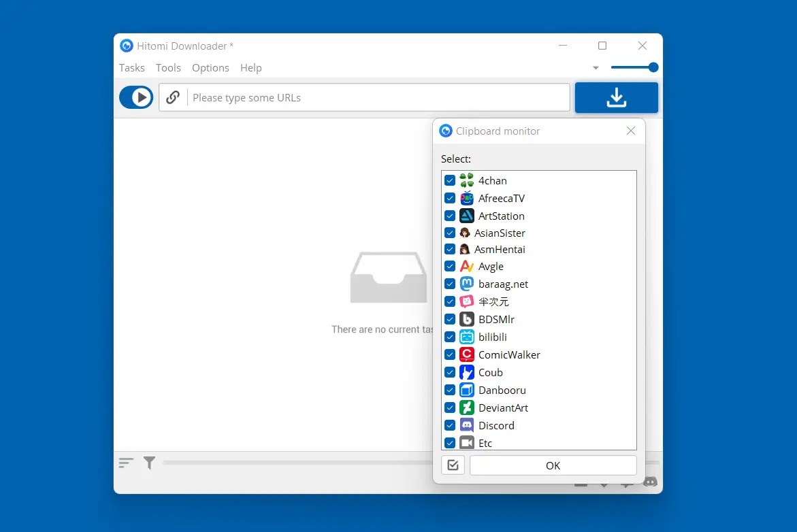797x532 pixels.
Task: Toggle the AsmHentai checkbox
Action: [x=450, y=249]
